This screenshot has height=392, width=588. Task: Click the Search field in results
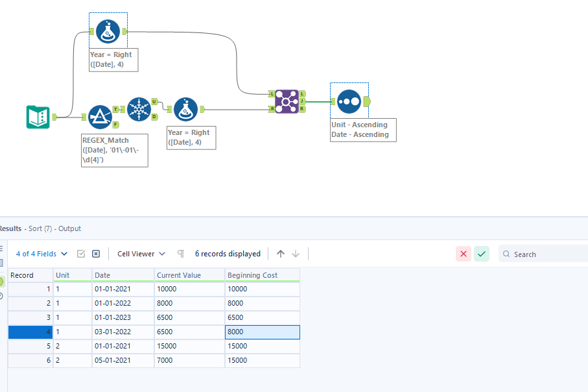pos(543,254)
